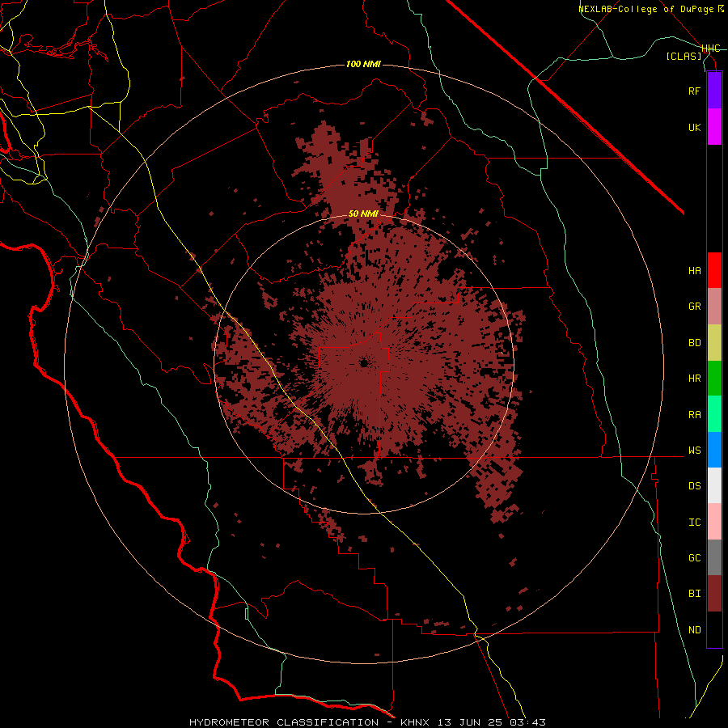Select the GC gray legend swatch
Screen dimensions: 728x728
coord(714,557)
